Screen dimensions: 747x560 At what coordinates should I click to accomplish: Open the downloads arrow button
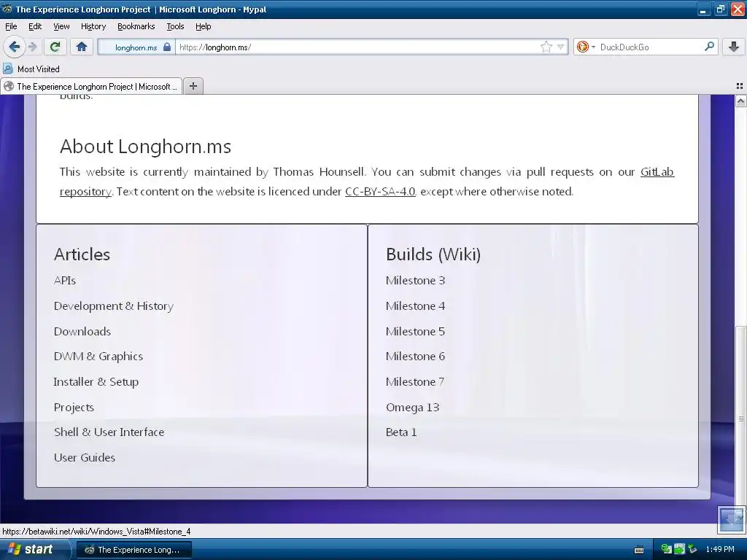734,47
